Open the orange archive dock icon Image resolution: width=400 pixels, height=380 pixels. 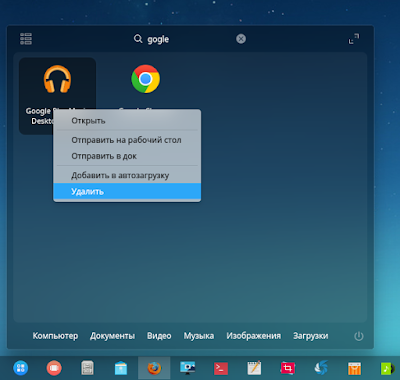[x=354, y=368]
